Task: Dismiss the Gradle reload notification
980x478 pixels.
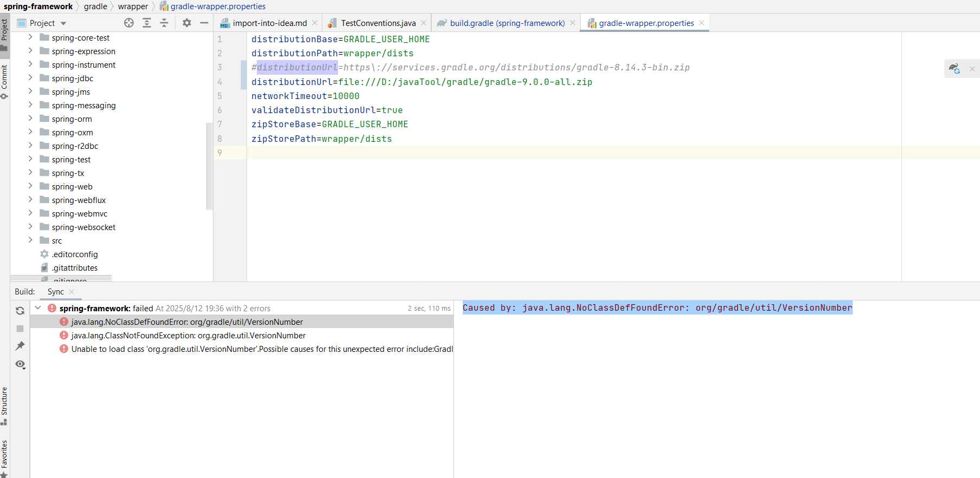Action: 972,69
